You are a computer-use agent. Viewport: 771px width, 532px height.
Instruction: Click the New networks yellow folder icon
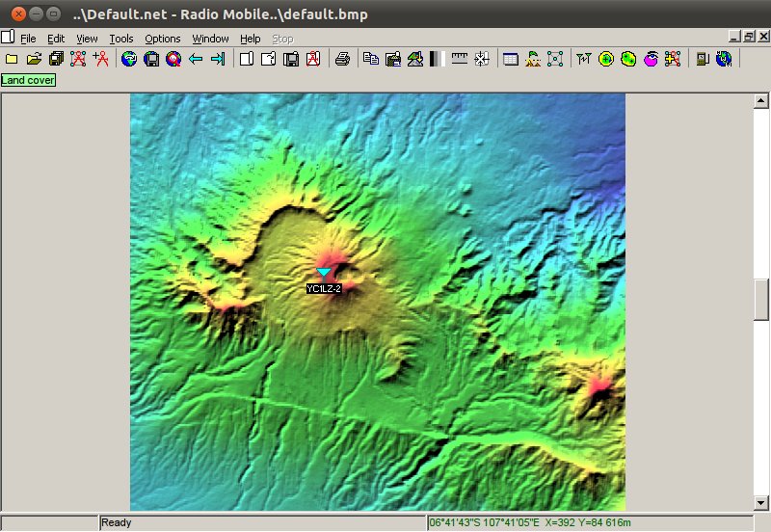tap(12, 60)
